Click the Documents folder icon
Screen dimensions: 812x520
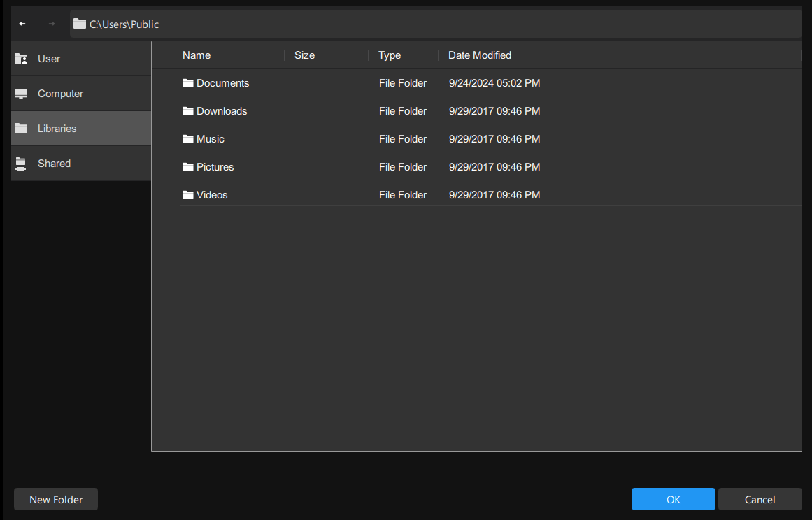[187, 83]
